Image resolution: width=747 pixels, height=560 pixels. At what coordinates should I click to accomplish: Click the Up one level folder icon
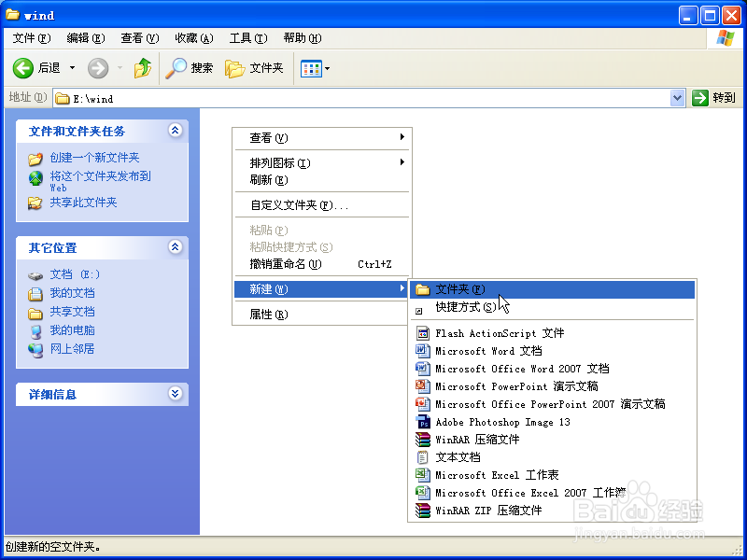point(143,68)
